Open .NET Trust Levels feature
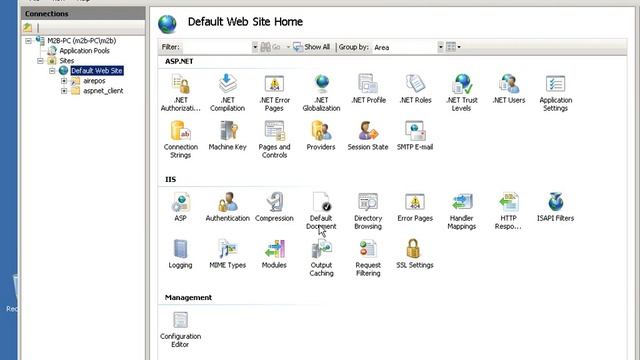The width and height of the screenshot is (640, 360). [462, 93]
